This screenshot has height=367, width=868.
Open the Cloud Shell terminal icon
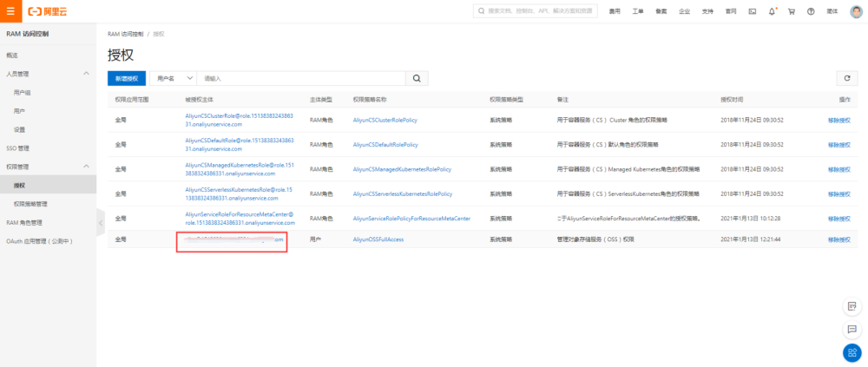[x=752, y=11]
